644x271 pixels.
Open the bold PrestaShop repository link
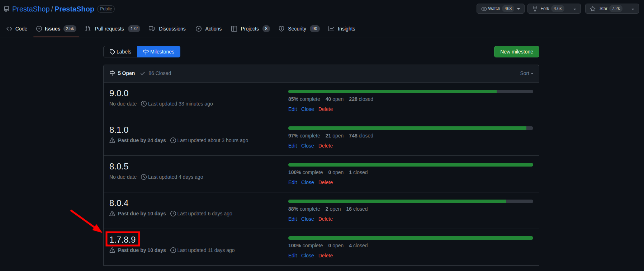click(74, 9)
